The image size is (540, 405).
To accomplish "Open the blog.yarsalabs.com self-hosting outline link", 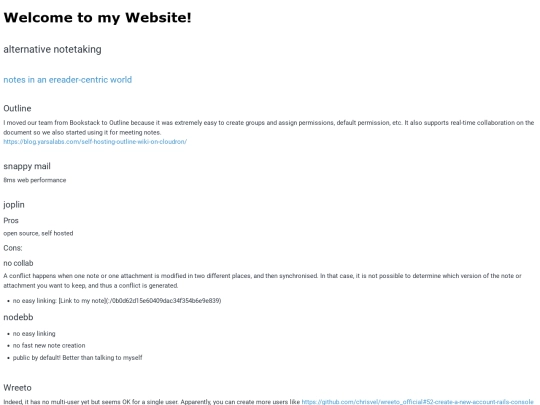I will [x=95, y=142].
